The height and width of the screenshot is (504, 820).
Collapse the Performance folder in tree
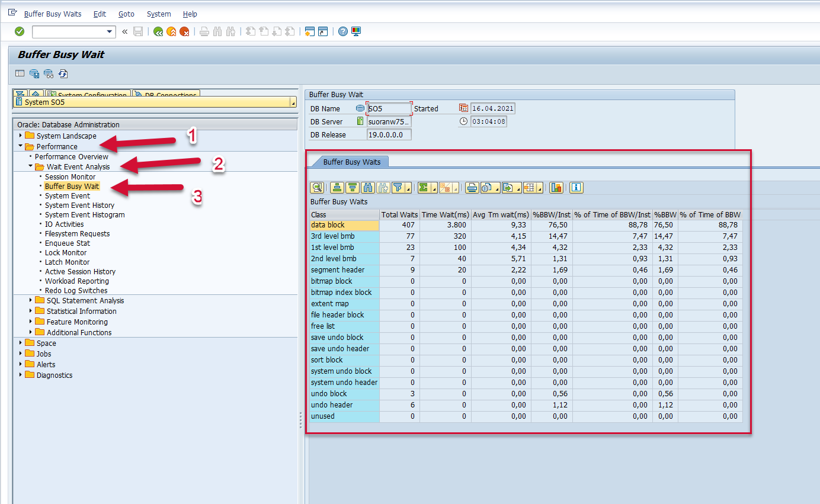[21, 146]
